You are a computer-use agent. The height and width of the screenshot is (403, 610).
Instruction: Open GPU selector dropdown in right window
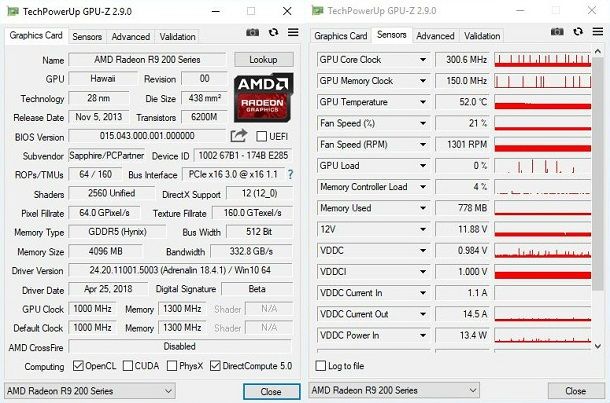click(394, 390)
